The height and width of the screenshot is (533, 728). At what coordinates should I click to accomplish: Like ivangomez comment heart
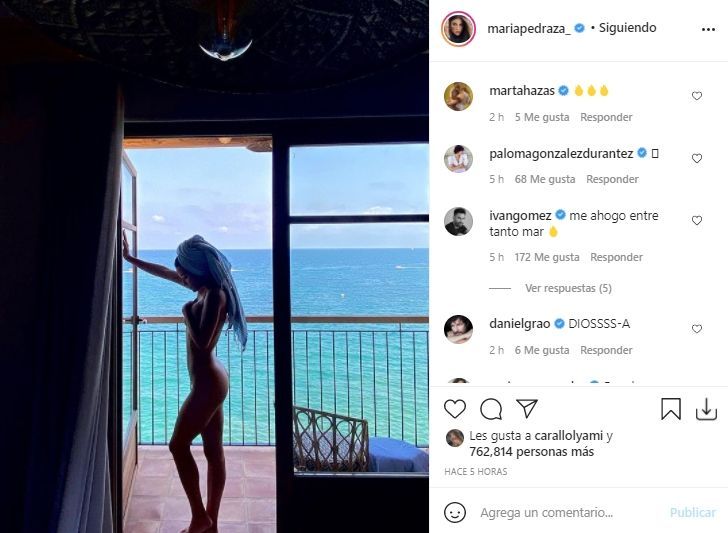696,221
